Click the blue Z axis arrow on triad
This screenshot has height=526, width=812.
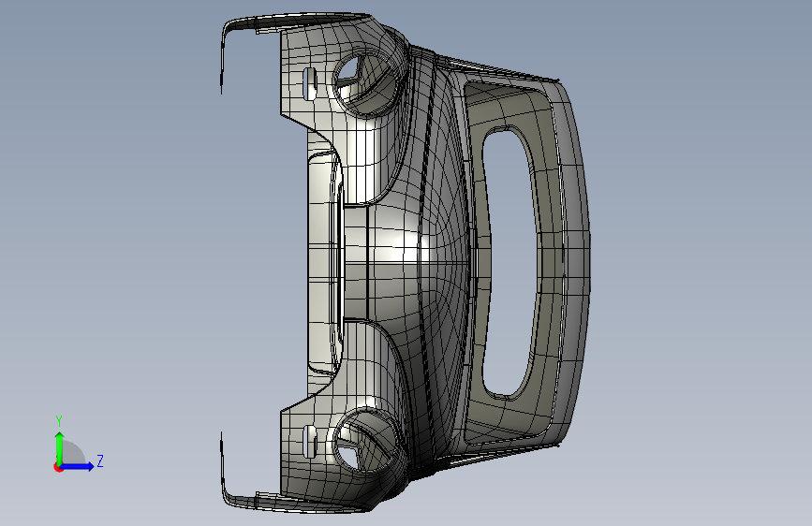[x=76, y=466]
